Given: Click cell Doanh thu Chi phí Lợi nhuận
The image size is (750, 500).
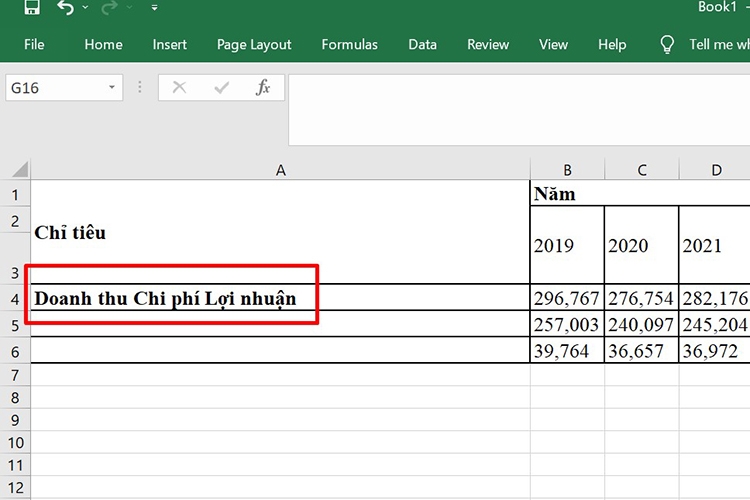Looking at the screenshot, I should coord(280,298).
